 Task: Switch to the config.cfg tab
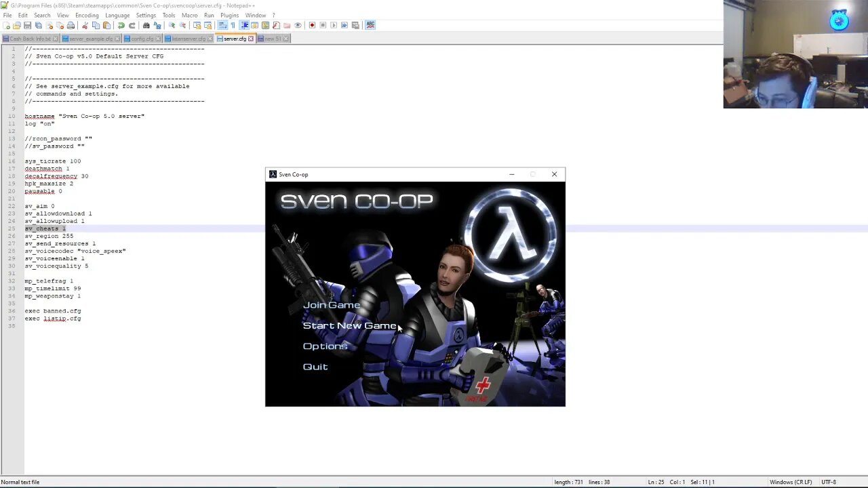tap(142, 39)
